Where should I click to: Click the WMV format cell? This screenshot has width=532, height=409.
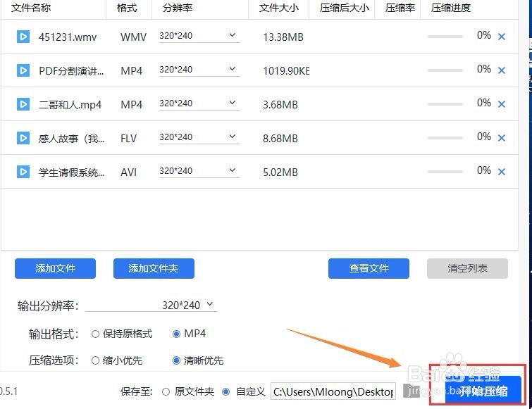click(133, 37)
